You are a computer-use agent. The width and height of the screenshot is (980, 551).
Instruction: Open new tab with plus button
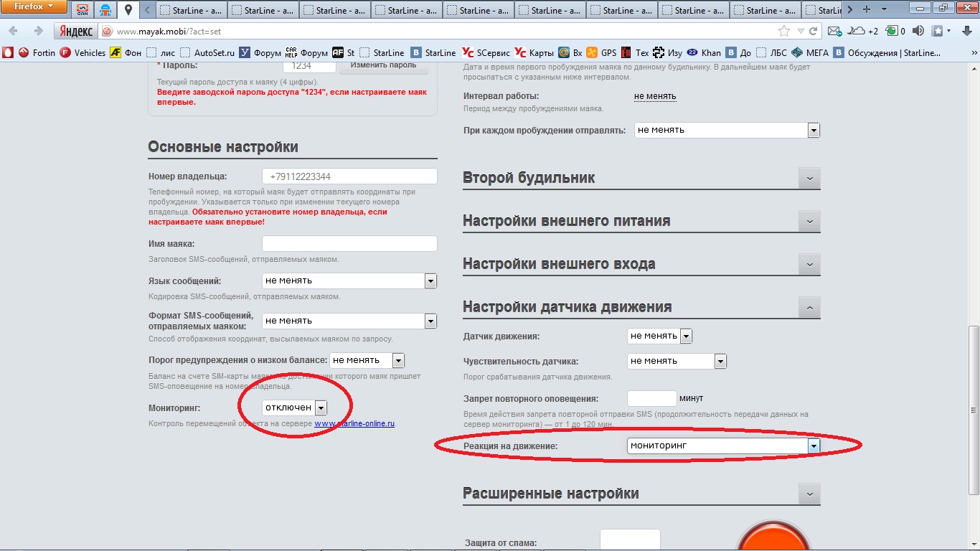(x=867, y=10)
